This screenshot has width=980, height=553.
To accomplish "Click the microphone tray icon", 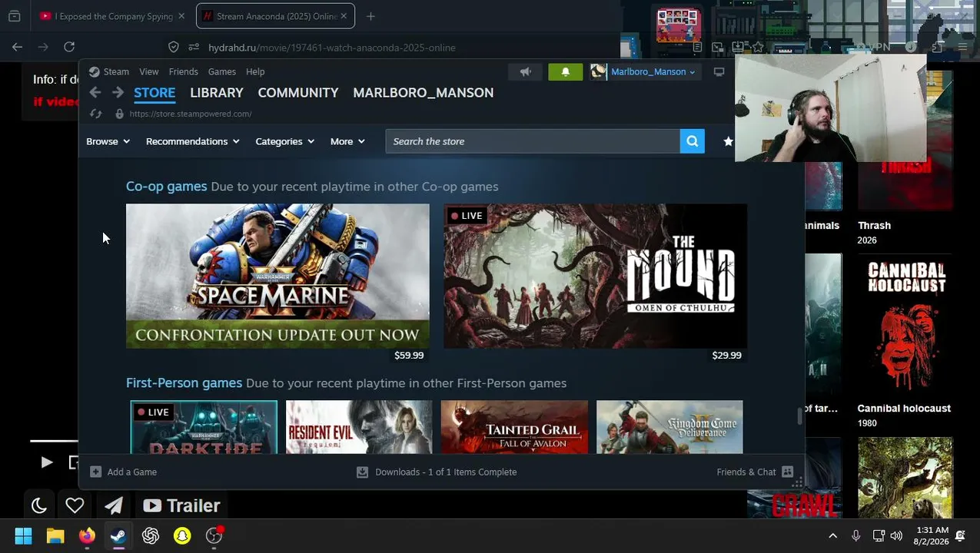I will (x=855, y=535).
